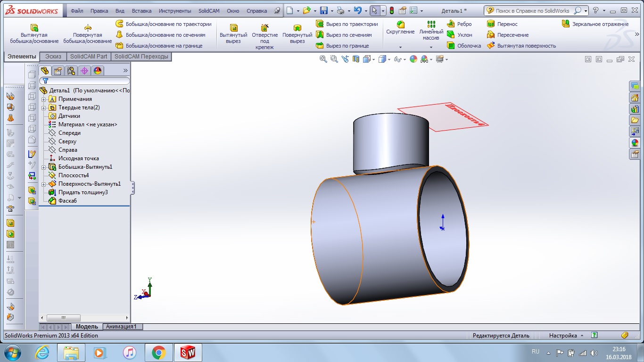The width and height of the screenshot is (644, 362).
Task: Expand the Твердые тела(2) tree node
Action: pyautogui.click(x=44, y=107)
